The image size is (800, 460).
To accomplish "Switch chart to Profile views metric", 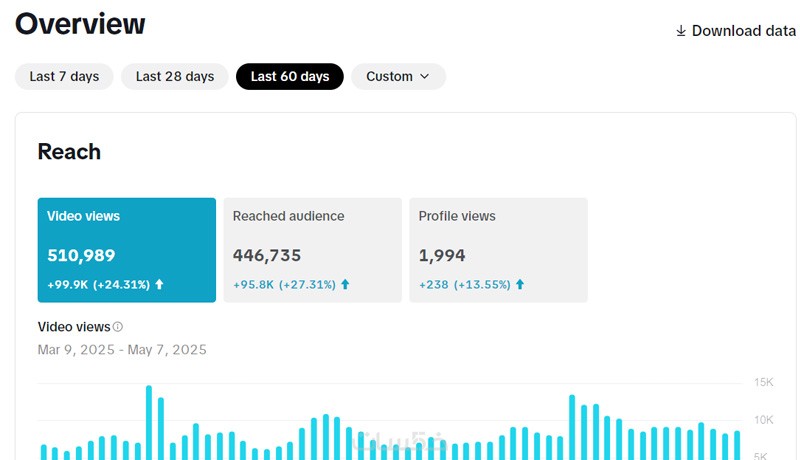I will (x=498, y=249).
